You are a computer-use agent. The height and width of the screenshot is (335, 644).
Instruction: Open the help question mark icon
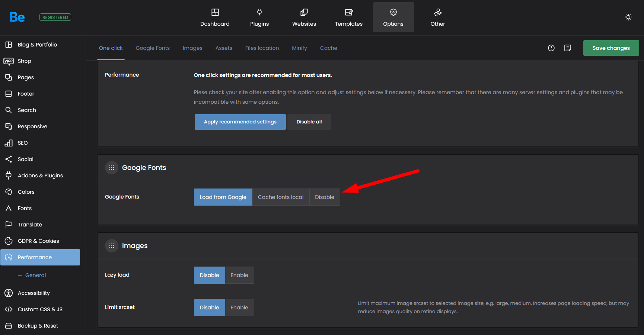tap(551, 48)
